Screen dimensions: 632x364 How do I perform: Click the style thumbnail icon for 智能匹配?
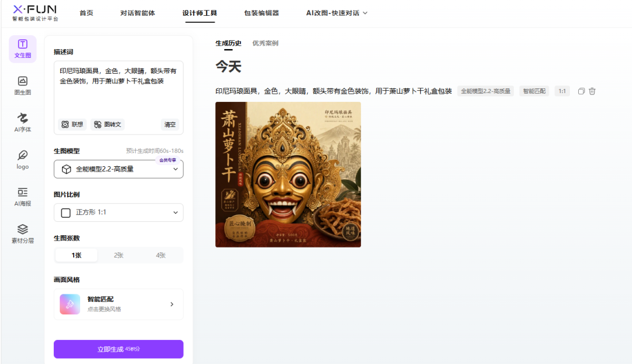(x=70, y=304)
